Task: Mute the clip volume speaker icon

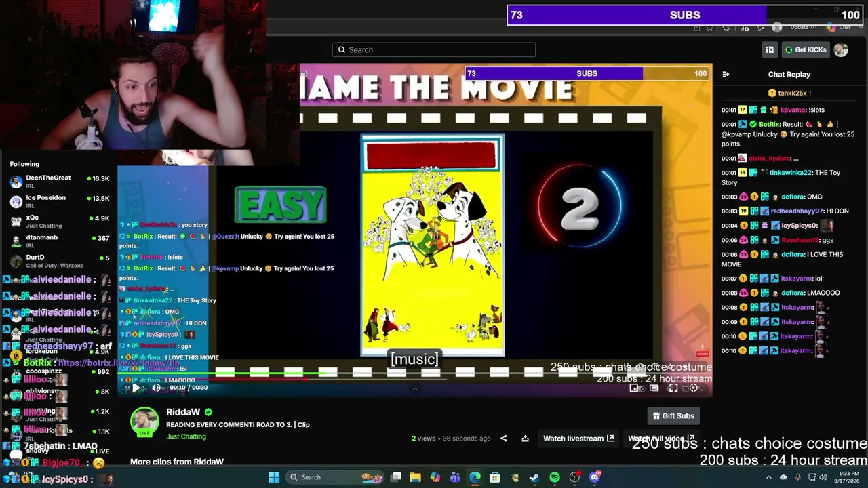Action: coord(156,388)
